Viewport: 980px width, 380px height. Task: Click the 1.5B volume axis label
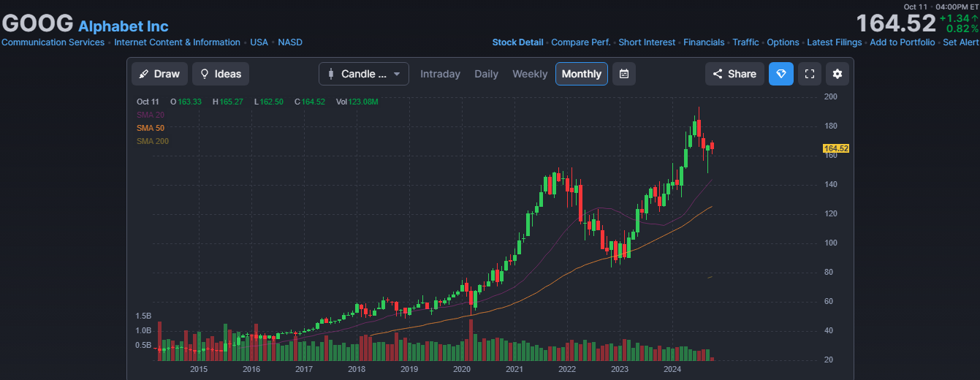143,316
